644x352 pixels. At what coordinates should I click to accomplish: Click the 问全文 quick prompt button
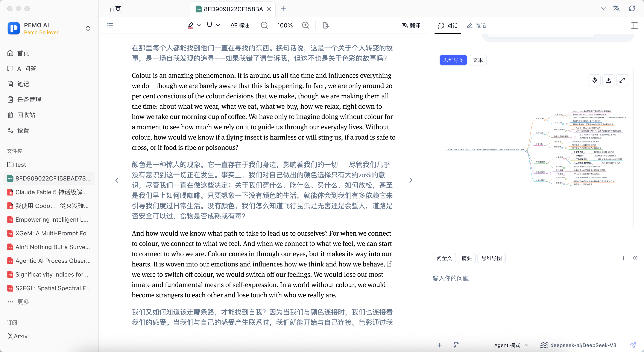click(x=444, y=258)
